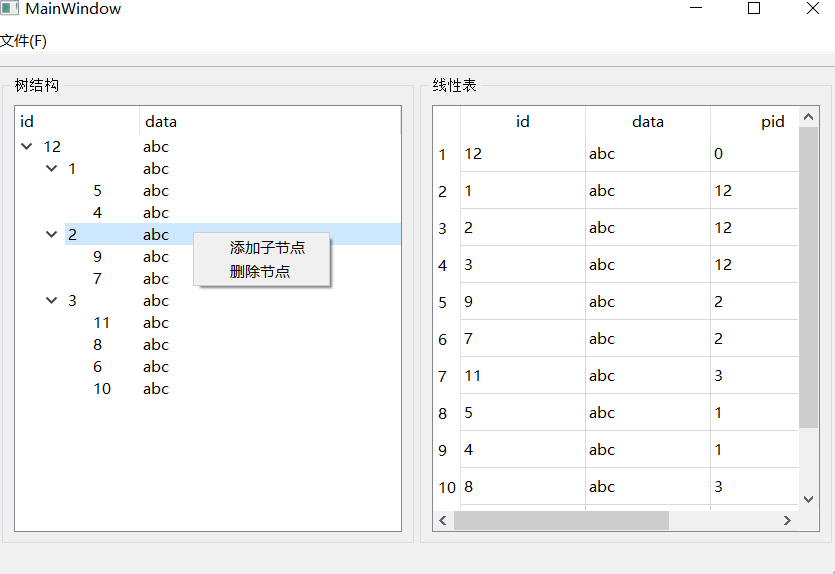Click id cell 3 in table row 4
Screen dimensions: 835x574
(523, 265)
